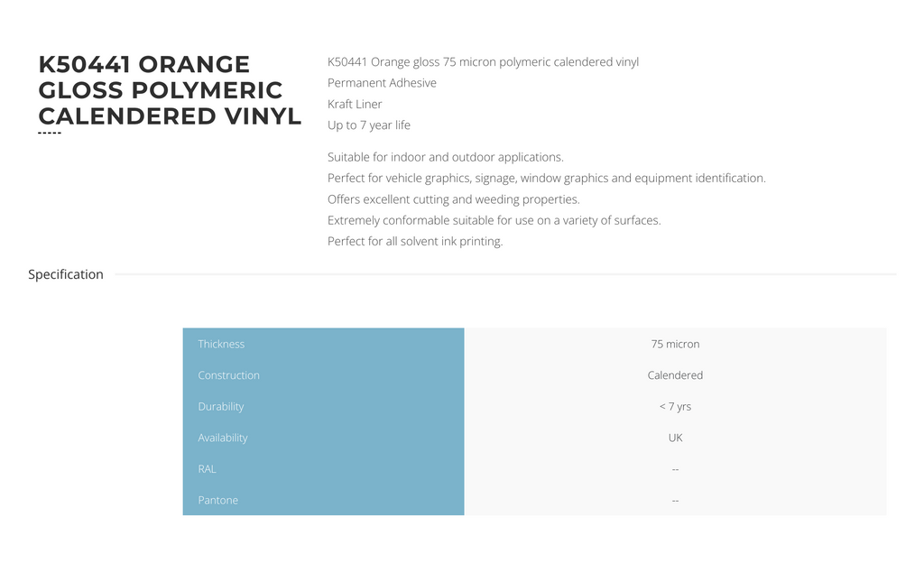Click the '< 7 yrs' durability value
Screen dimensions: 924x563
point(675,407)
